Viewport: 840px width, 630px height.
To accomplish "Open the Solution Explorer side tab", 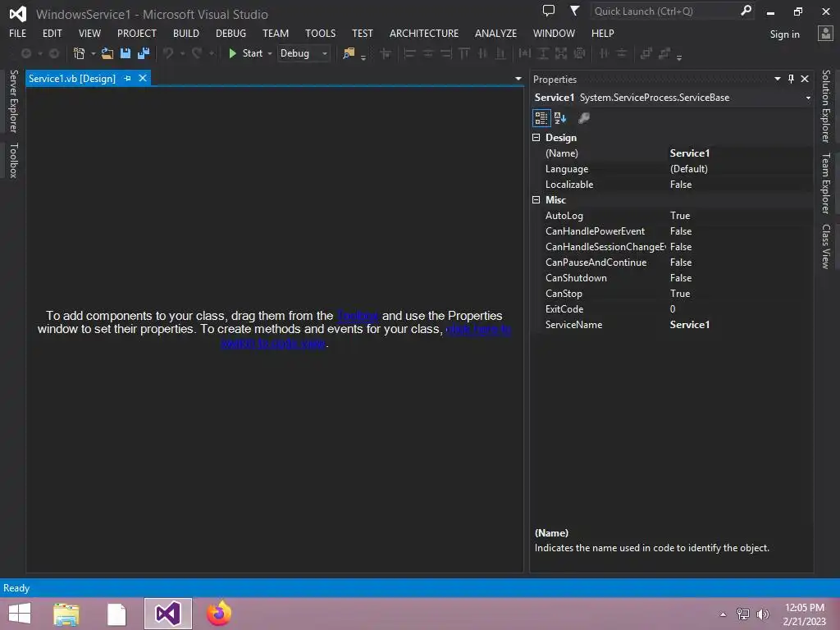I will [826, 106].
